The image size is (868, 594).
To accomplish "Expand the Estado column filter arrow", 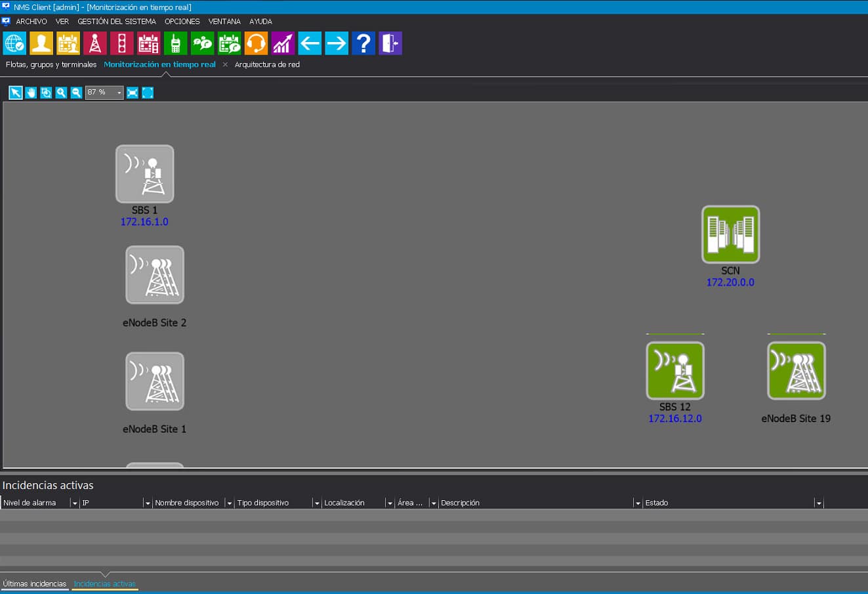I will (818, 503).
